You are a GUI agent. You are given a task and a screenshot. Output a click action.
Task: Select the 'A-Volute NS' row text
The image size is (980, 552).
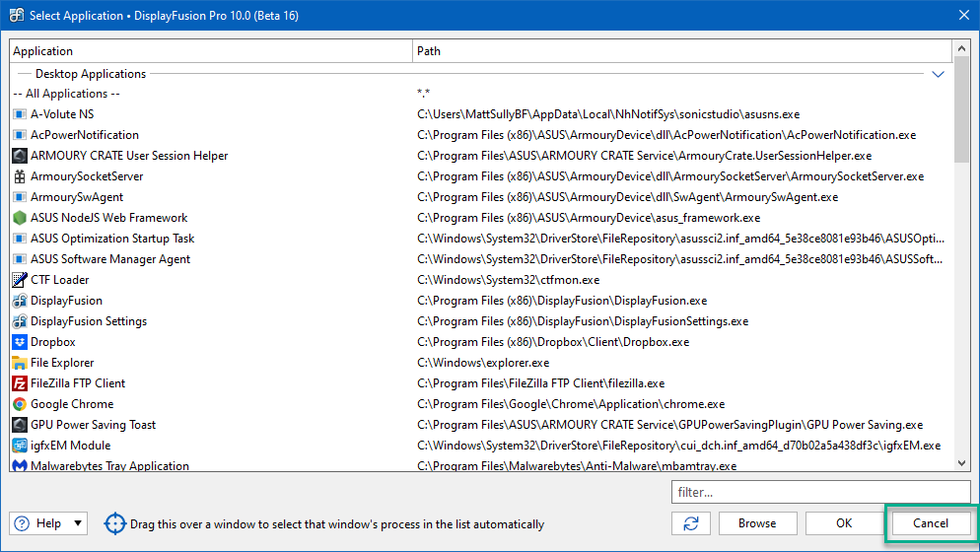(62, 114)
